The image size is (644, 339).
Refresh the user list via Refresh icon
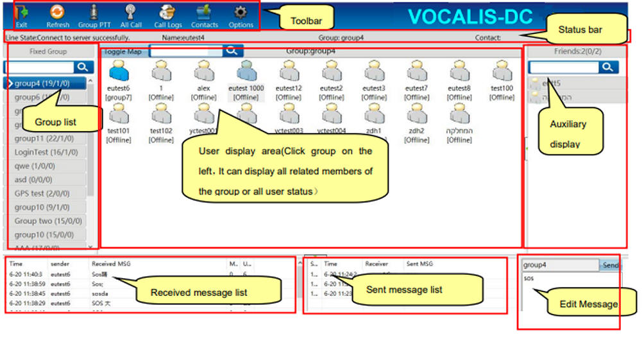point(58,17)
